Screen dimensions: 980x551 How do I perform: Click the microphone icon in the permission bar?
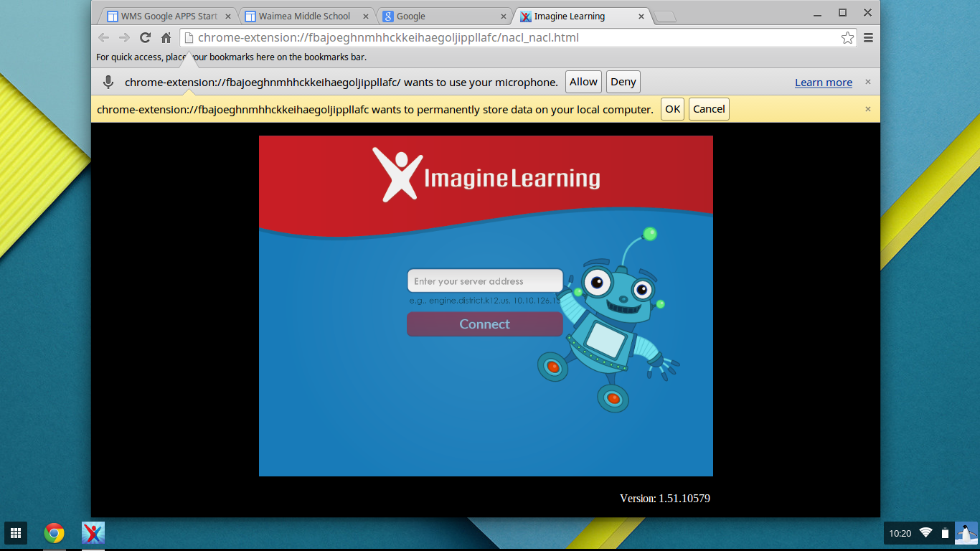pyautogui.click(x=108, y=83)
